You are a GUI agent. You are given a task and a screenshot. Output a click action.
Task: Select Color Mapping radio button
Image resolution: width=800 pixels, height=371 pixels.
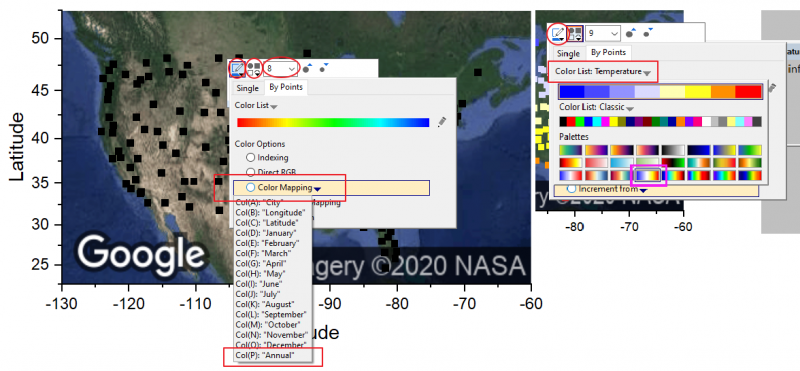pyautogui.click(x=251, y=187)
